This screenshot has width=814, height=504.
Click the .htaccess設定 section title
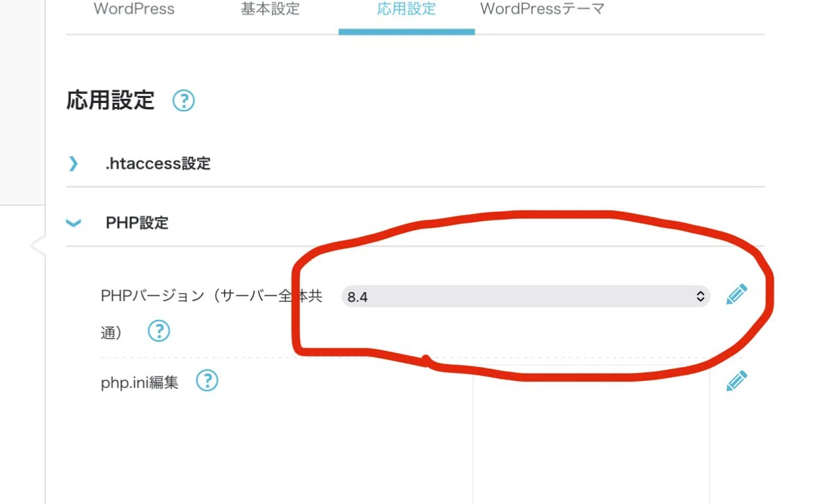(x=158, y=163)
